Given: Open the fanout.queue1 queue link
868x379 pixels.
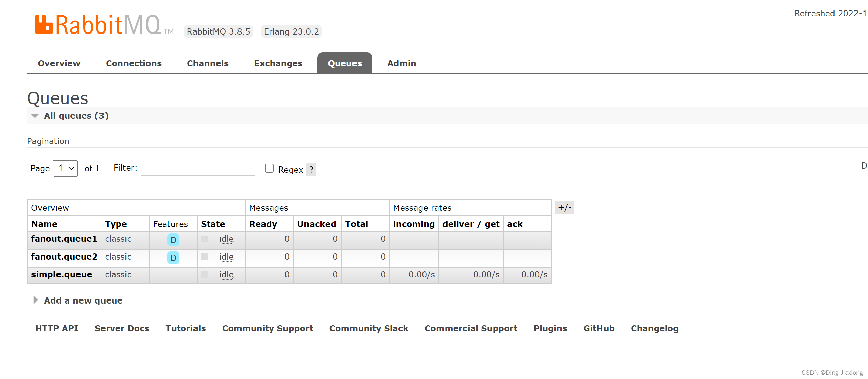Looking at the screenshot, I should [x=64, y=239].
